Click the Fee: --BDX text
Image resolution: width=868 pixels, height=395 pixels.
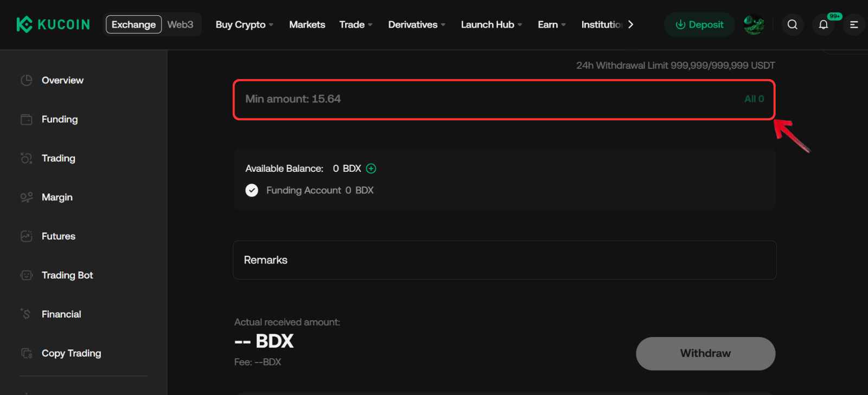point(258,362)
